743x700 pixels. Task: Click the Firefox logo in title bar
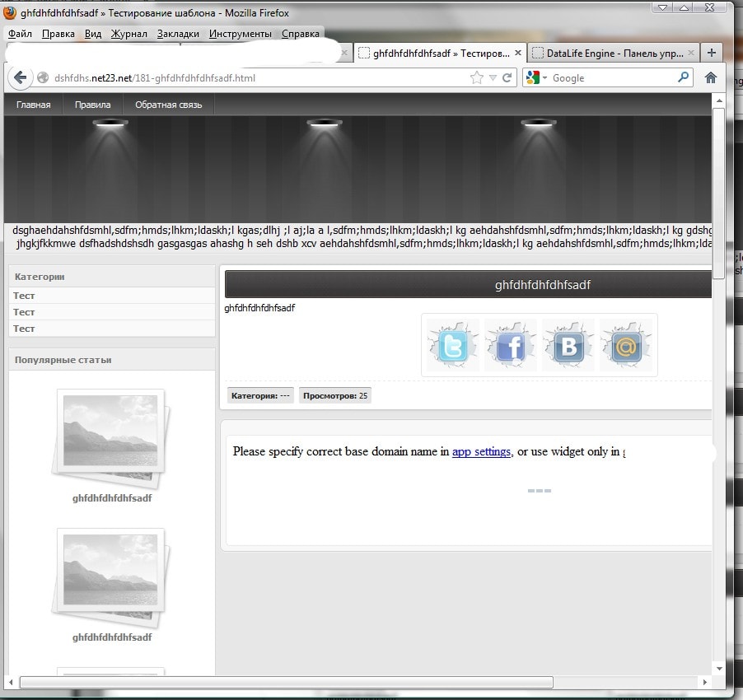pos(10,12)
